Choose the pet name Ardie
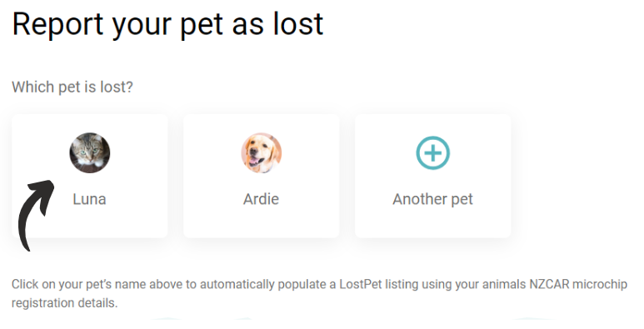 coord(262,199)
